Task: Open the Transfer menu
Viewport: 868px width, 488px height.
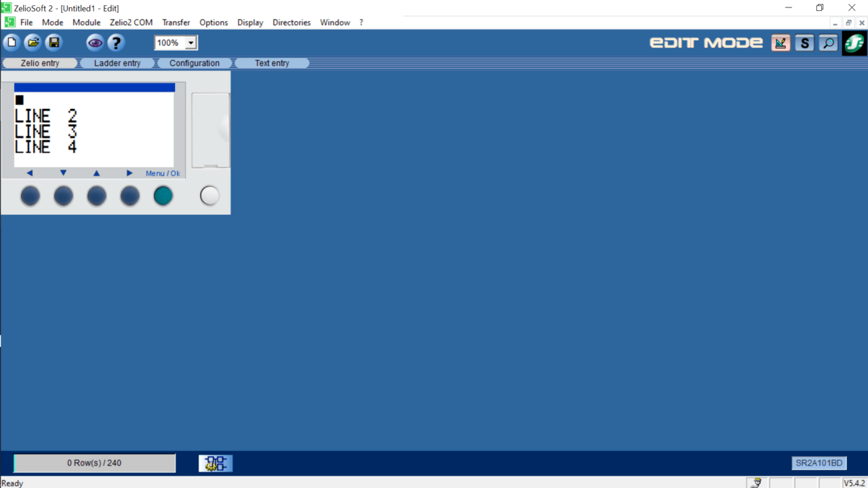Action: (x=176, y=22)
